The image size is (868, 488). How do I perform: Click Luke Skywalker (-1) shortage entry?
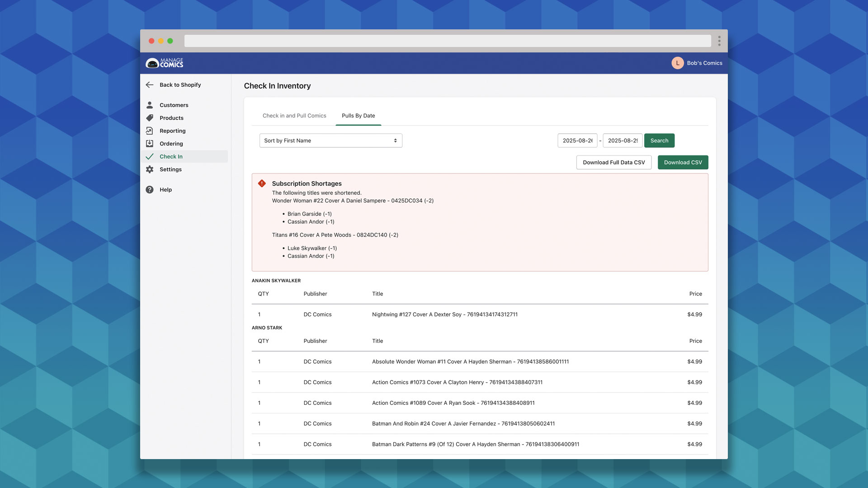coord(312,249)
